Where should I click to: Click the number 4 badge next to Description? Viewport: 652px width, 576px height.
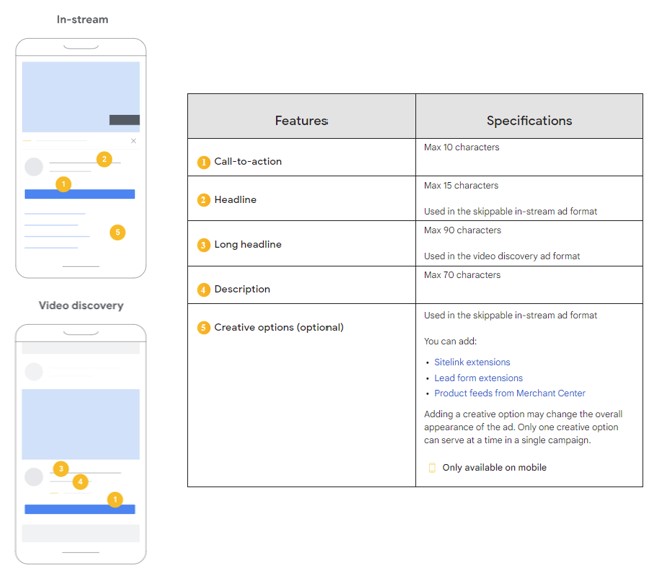coord(203,289)
